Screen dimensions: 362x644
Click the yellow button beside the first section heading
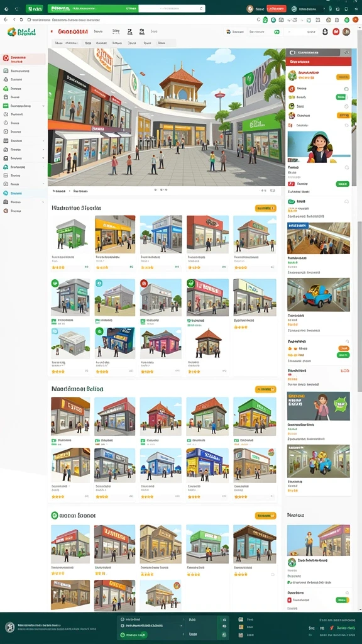tap(266, 209)
